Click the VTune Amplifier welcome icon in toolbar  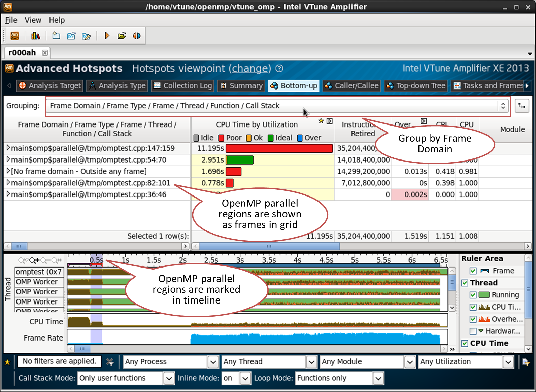pyautogui.click(x=14, y=36)
